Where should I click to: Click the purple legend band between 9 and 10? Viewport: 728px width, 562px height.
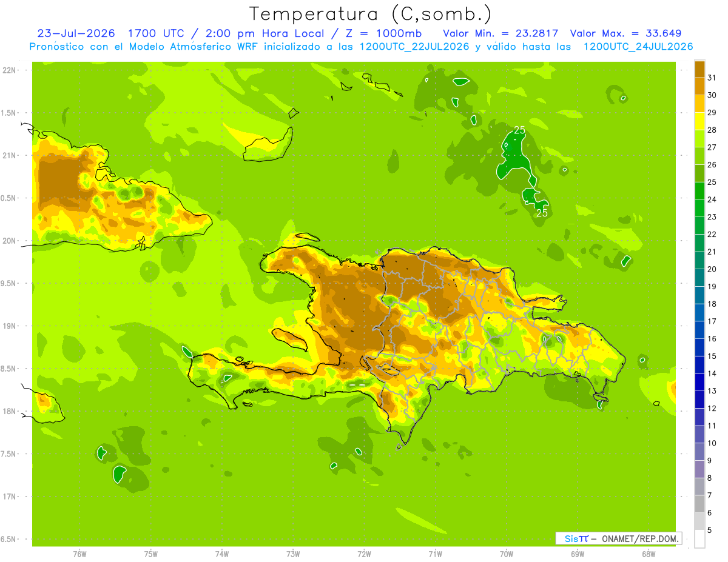pos(699,452)
